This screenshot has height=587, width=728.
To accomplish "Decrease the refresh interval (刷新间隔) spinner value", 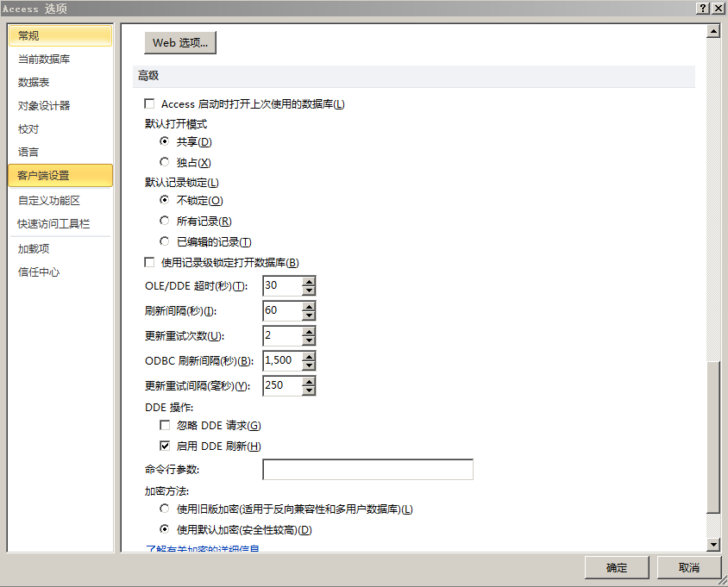I will click(x=309, y=315).
